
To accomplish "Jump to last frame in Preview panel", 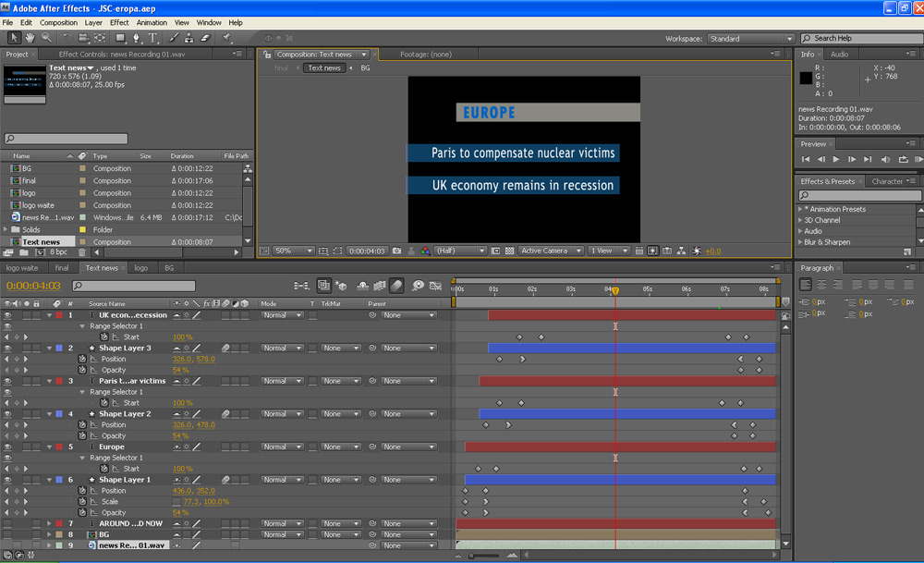I will click(868, 159).
